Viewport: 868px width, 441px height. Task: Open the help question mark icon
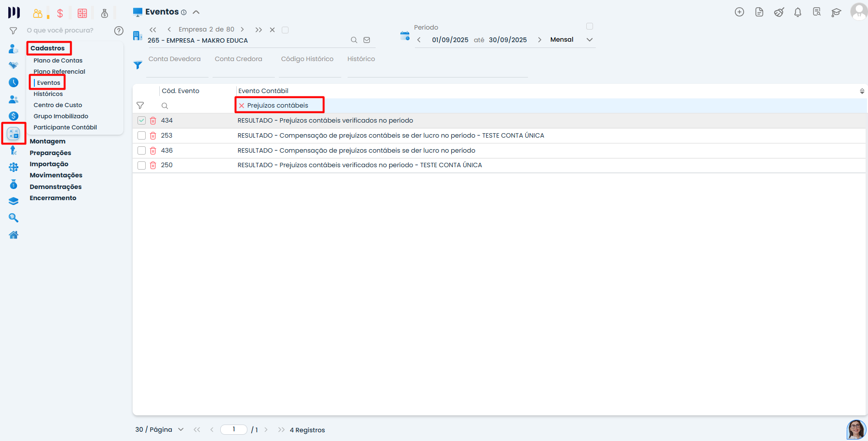pos(119,31)
